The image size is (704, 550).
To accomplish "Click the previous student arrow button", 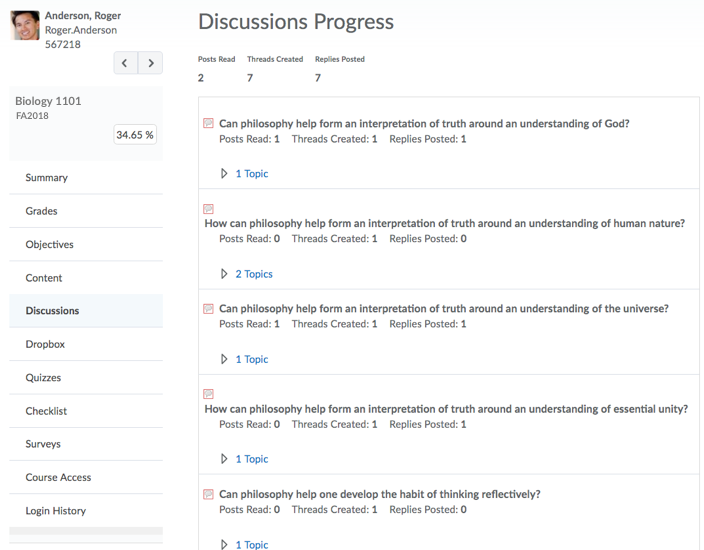I will (126, 63).
